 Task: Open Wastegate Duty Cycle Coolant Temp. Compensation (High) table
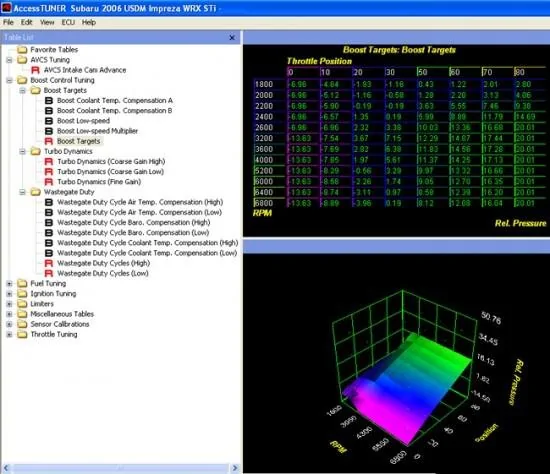point(148,243)
